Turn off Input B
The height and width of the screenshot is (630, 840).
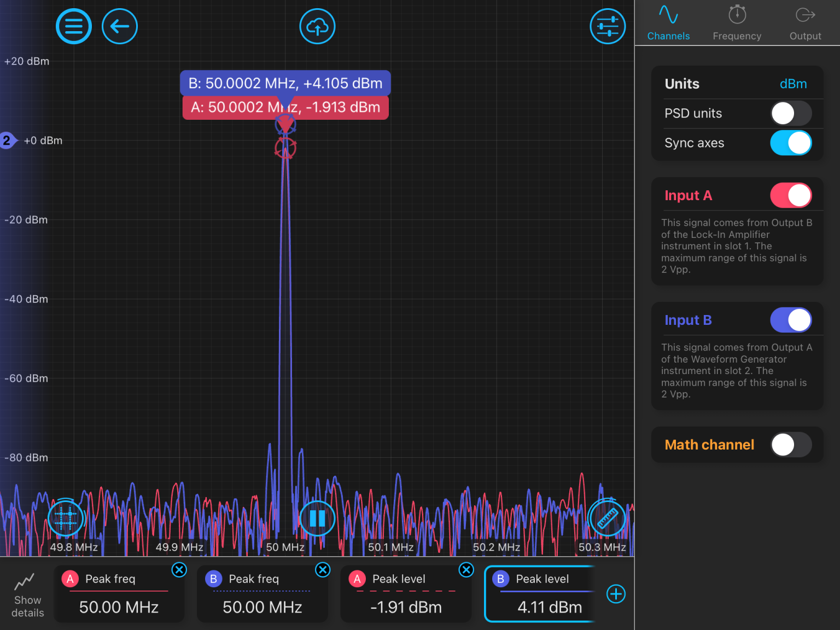point(791,320)
